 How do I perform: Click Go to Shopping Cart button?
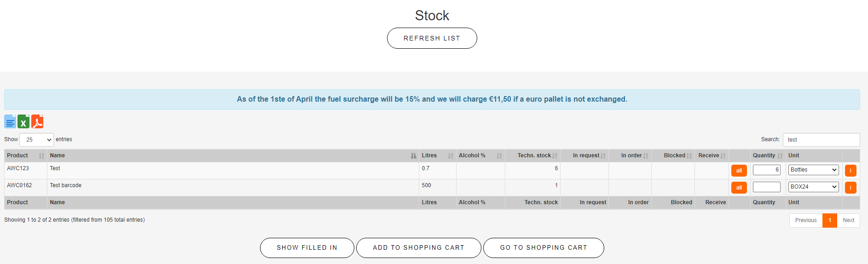[x=544, y=248]
